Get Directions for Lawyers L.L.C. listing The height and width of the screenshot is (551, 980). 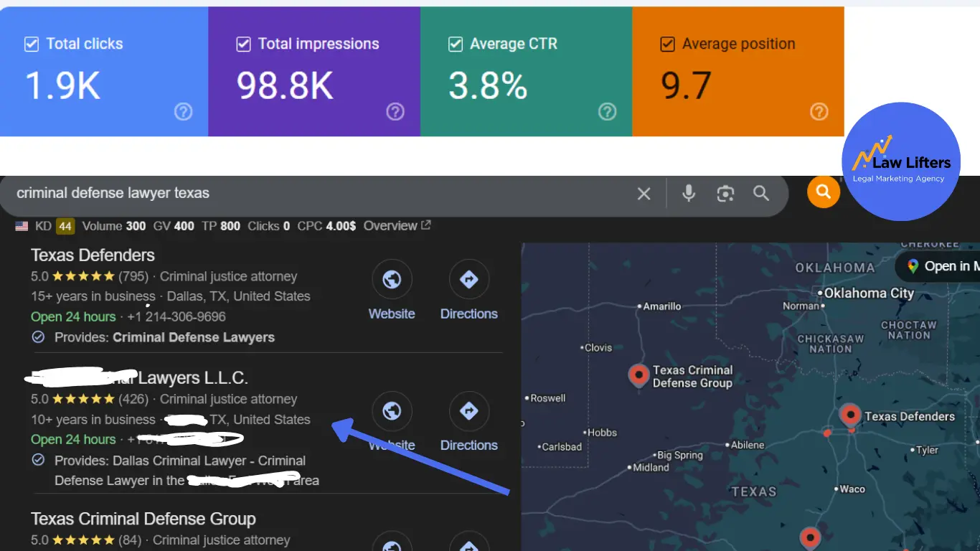tap(469, 422)
